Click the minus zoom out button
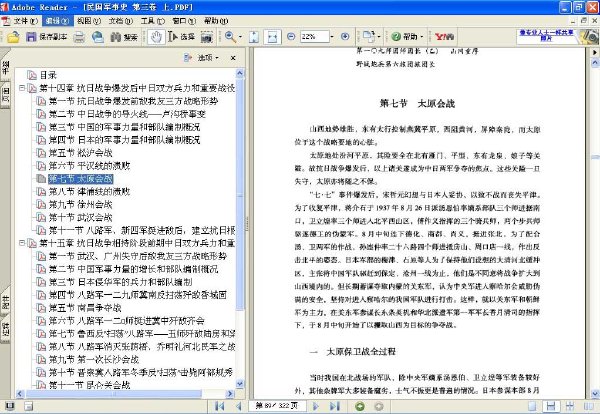Image resolution: width=600 pixels, height=414 pixels. 291,36
